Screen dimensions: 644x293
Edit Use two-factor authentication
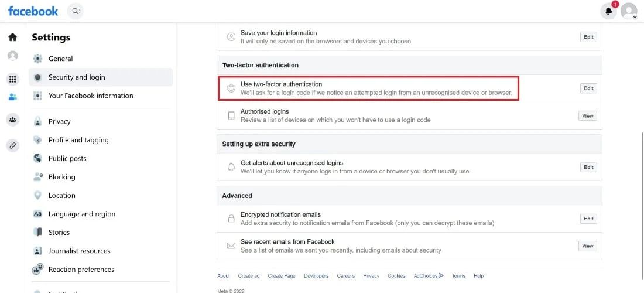588,88
